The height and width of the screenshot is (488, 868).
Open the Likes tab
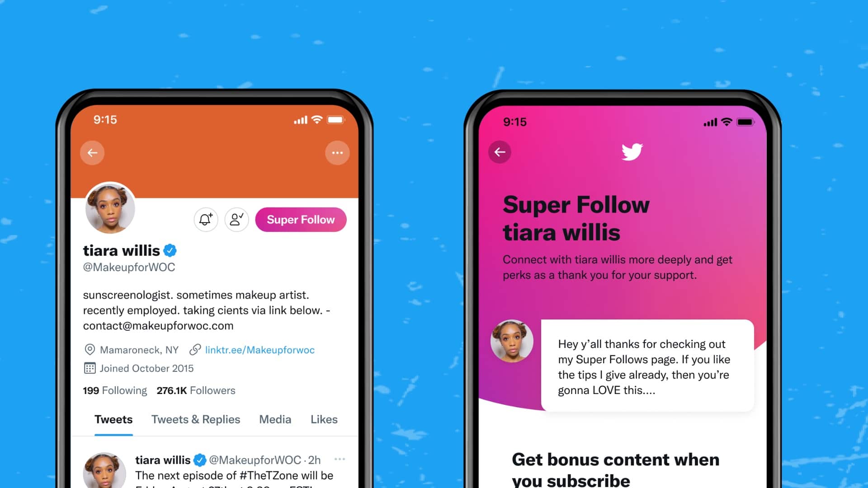click(x=324, y=419)
